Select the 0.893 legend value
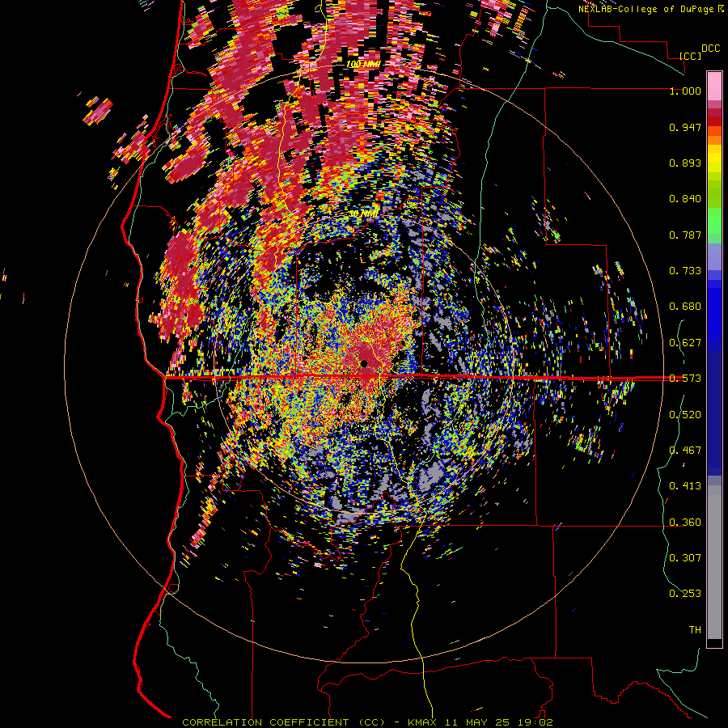The width and height of the screenshot is (728, 728). pos(685,163)
